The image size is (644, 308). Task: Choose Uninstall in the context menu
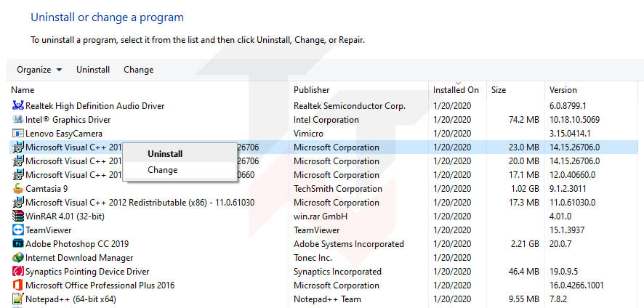(x=165, y=154)
